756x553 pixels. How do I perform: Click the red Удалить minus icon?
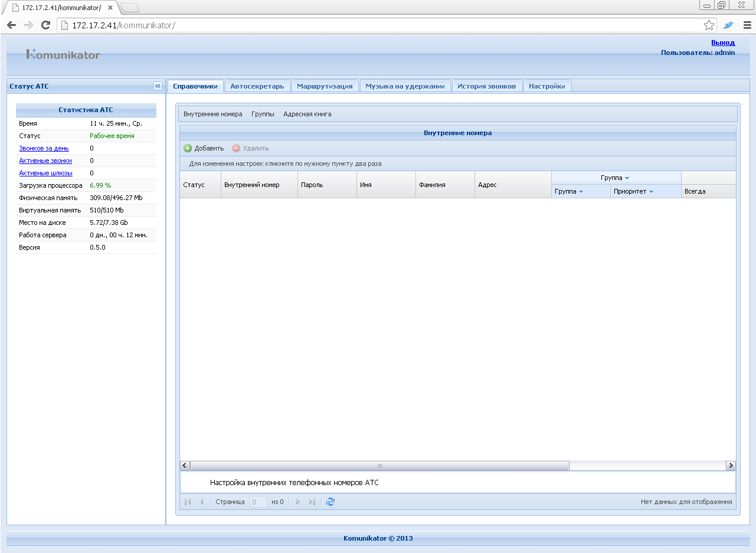tap(236, 148)
